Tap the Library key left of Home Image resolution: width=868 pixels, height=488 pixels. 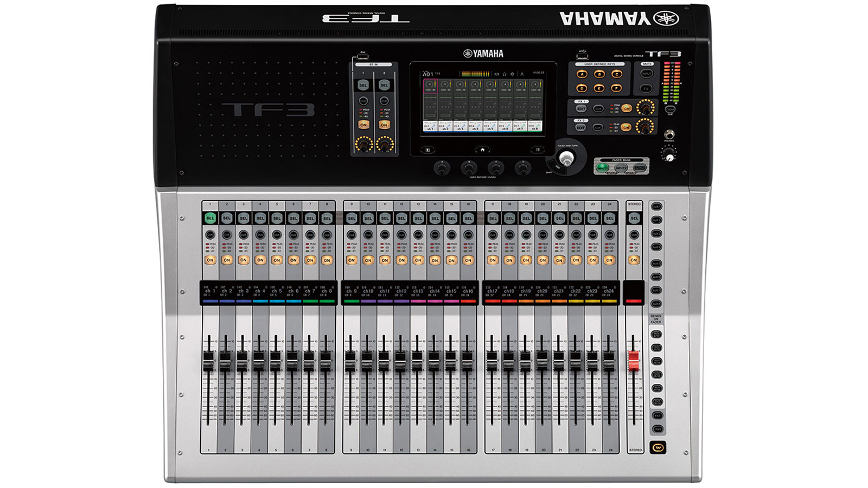pyautogui.click(x=427, y=150)
